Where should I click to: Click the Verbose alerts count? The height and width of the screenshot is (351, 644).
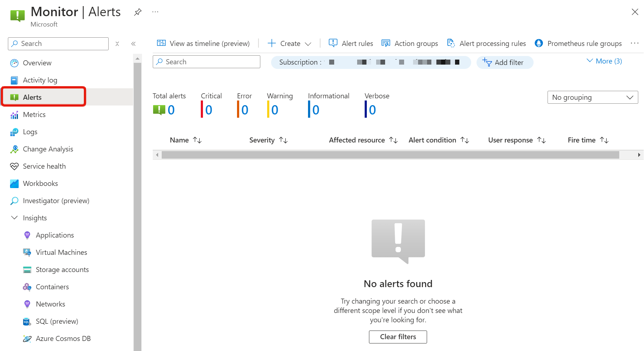(x=372, y=110)
